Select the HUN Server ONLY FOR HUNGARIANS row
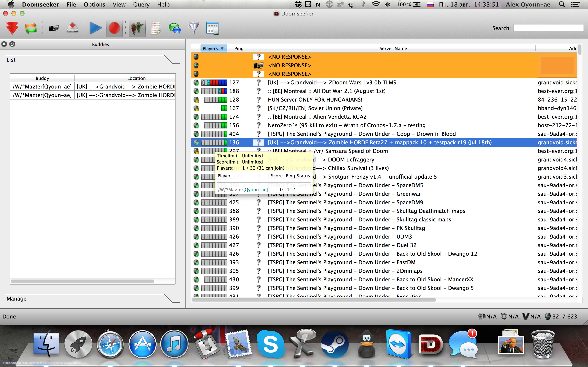Screen dimensions: 588x367 (x=315, y=100)
